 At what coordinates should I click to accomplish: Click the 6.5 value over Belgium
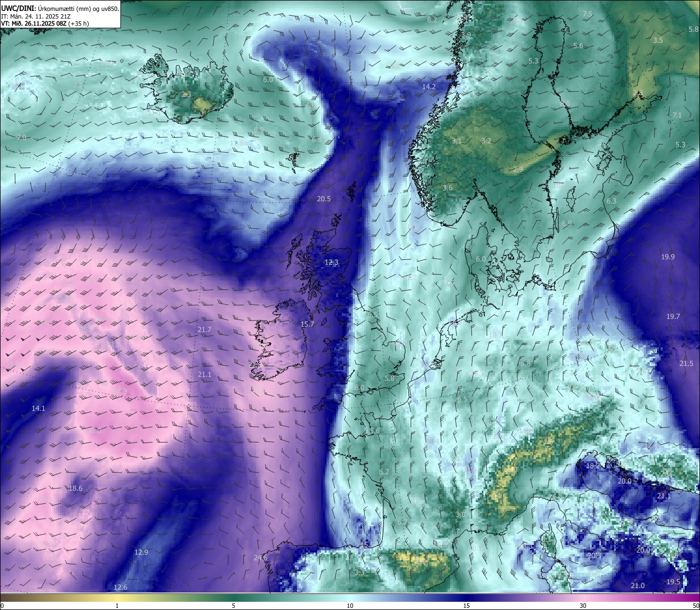coord(463,399)
